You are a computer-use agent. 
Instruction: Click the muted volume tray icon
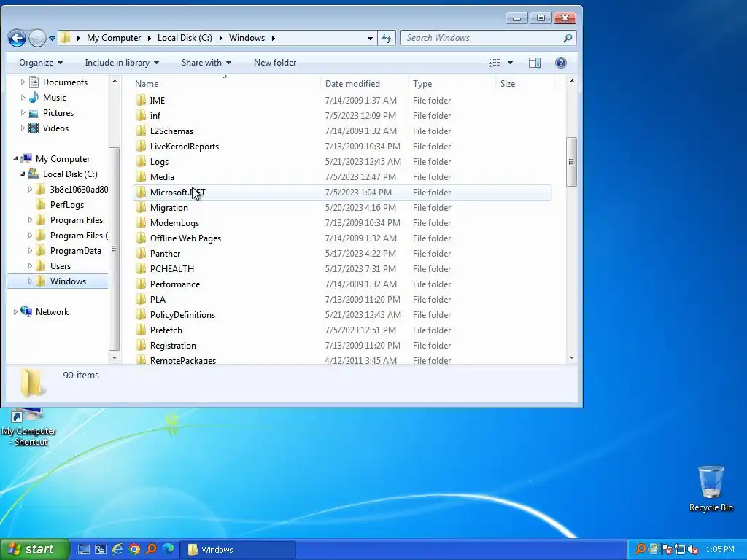click(x=693, y=550)
